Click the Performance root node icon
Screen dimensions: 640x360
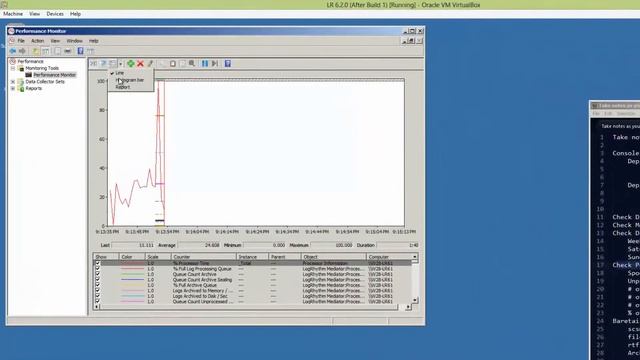pos(13,61)
